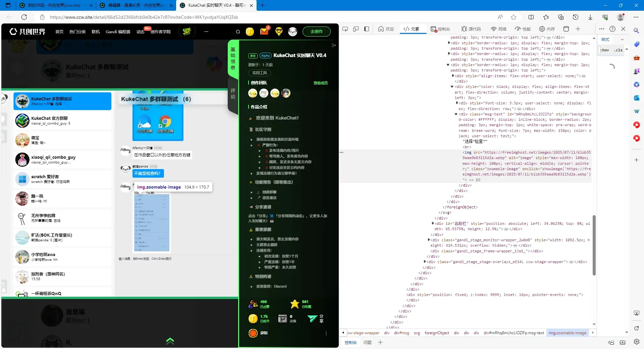Expand the 样式 styles pane dropdown chevron
The width and height of the screenshot is (644, 349).
pos(622,40)
